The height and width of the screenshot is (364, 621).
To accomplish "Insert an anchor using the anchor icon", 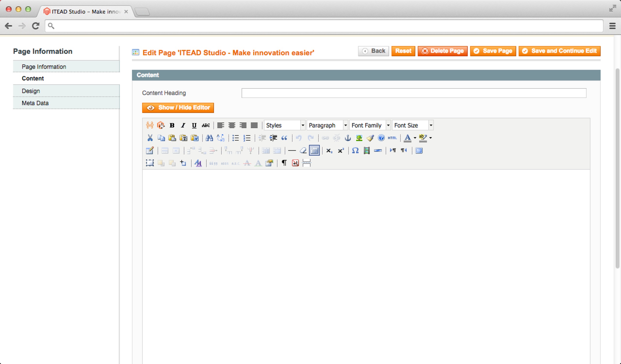I will [348, 138].
